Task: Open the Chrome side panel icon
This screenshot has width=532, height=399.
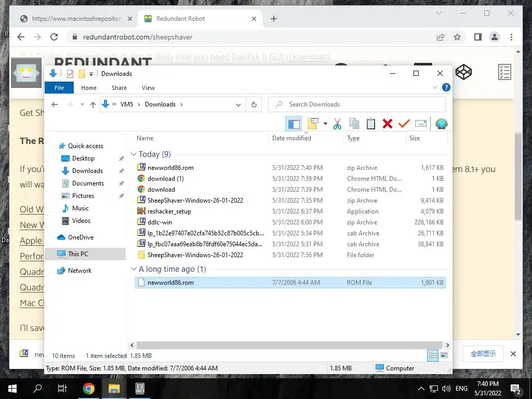Action: tap(478, 37)
